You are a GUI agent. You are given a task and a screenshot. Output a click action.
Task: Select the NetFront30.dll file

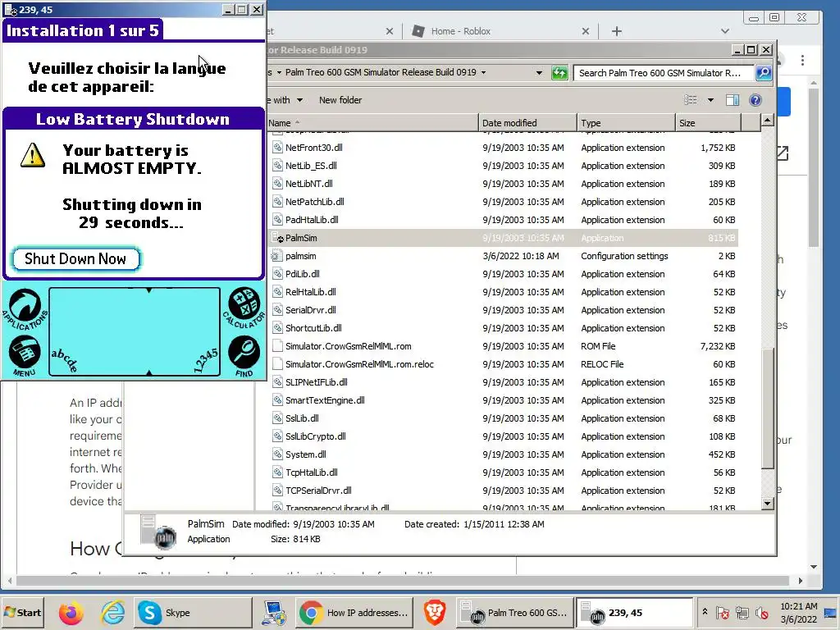313,148
